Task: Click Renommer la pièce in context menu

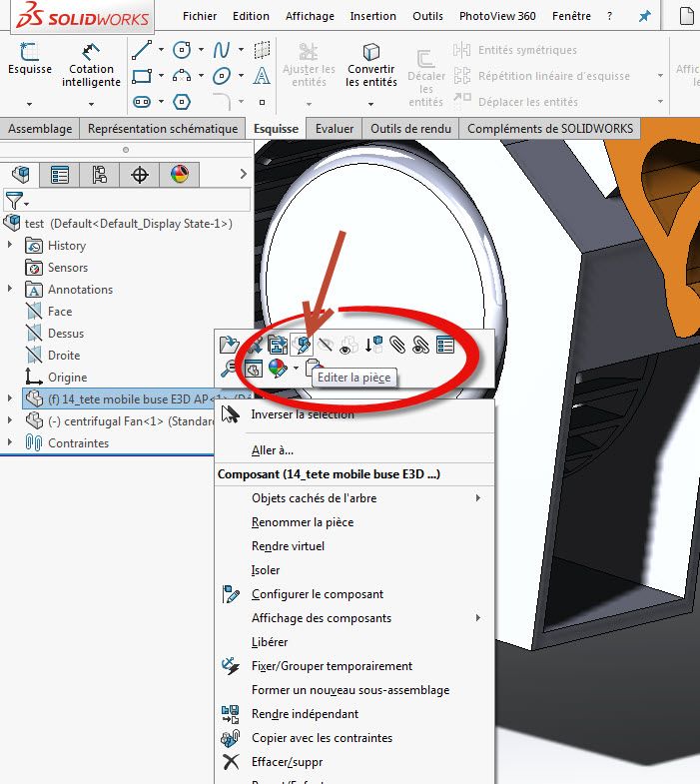Action: pos(302,522)
